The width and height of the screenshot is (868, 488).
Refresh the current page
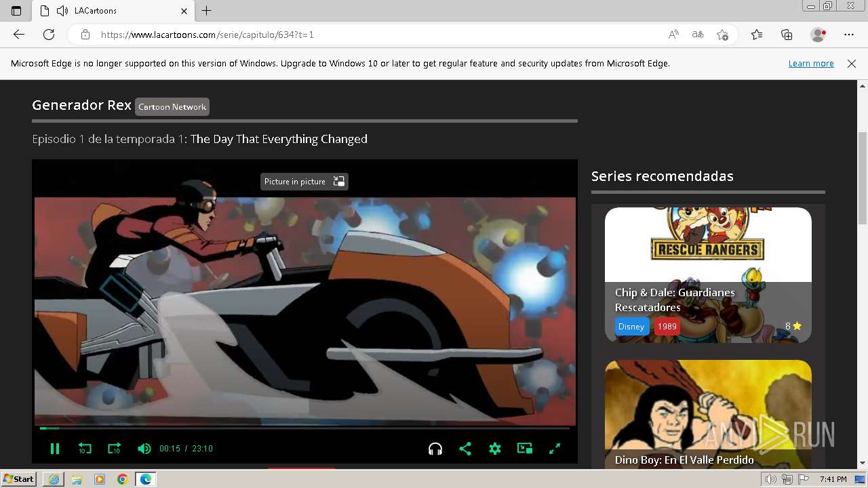(x=49, y=35)
